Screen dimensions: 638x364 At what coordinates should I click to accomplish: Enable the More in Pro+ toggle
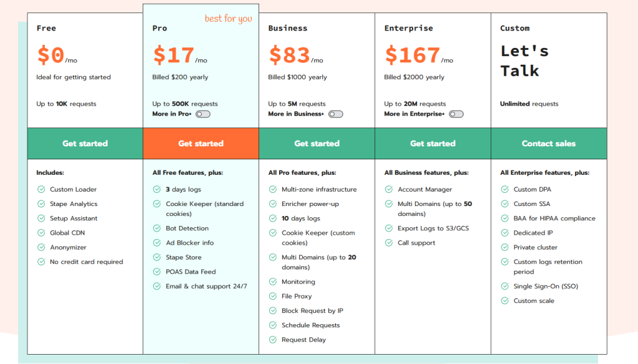point(202,114)
